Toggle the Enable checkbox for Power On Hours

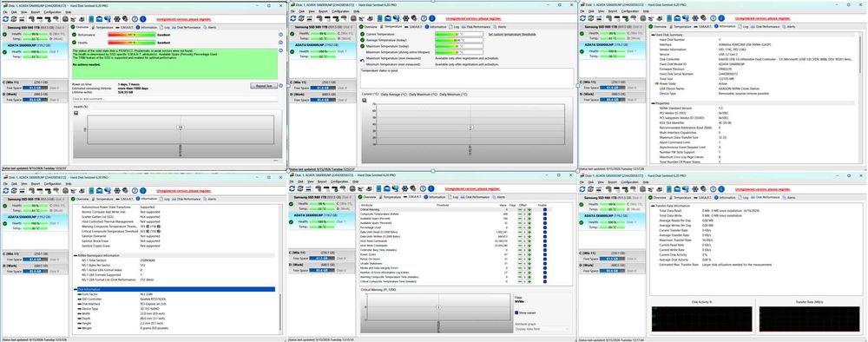(545, 259)
